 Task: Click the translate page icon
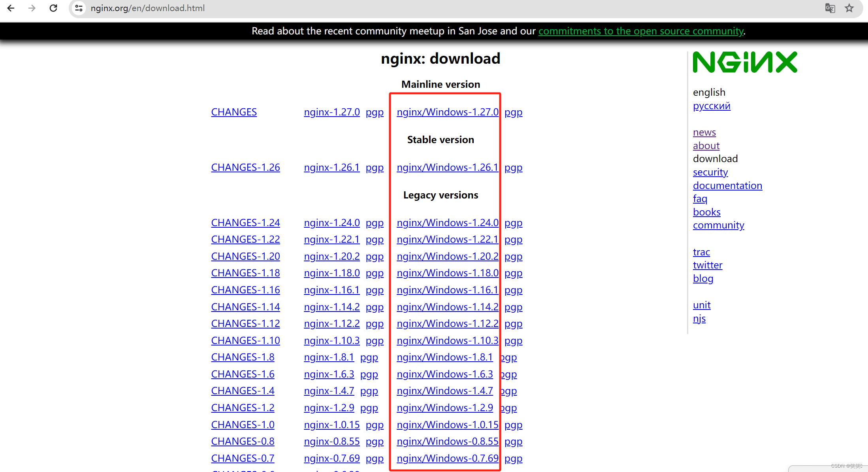pos(830,8)
